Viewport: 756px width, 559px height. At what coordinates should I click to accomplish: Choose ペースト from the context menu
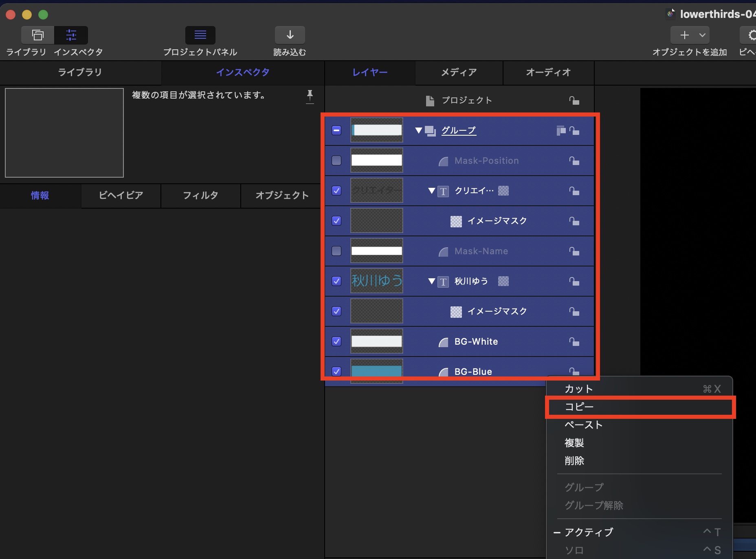(x=639, y=425)
